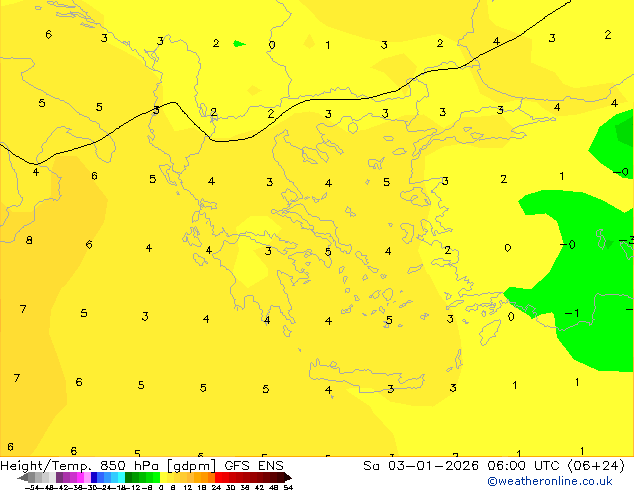Click the '12' label on the color scale
This screenshot has width=634, height=490.
[x=188, y=487]
